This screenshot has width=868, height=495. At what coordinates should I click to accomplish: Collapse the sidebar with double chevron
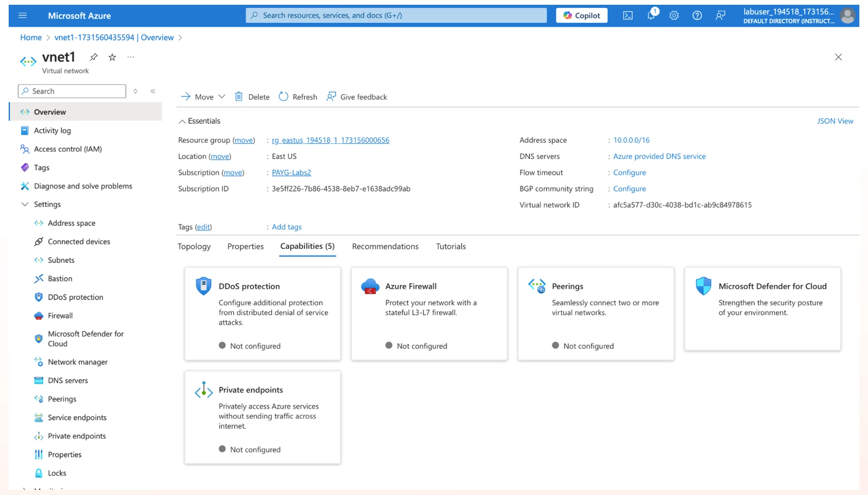tap(153, 91)
